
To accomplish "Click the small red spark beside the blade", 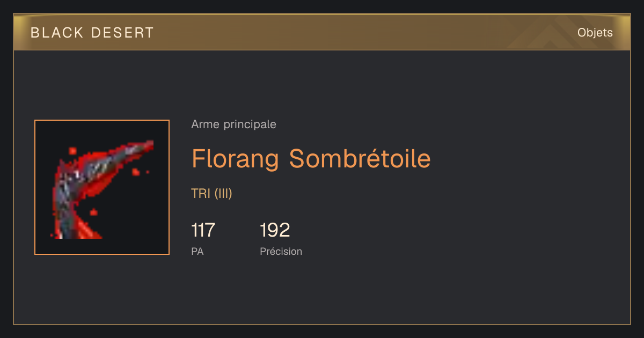I will click(136, 172).
